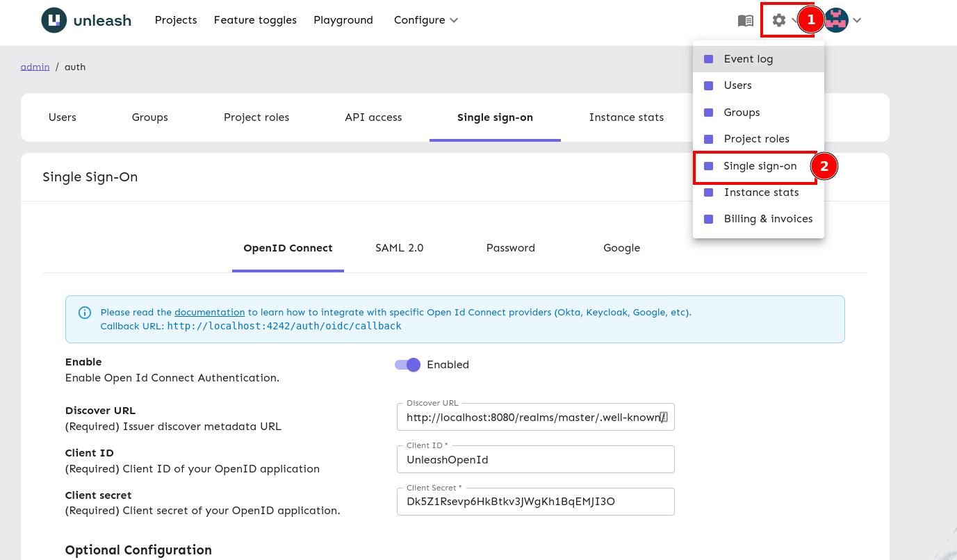This screenshot has height=560, width=957.
Task: Open the documentation link in the alert
Action: 209,312
